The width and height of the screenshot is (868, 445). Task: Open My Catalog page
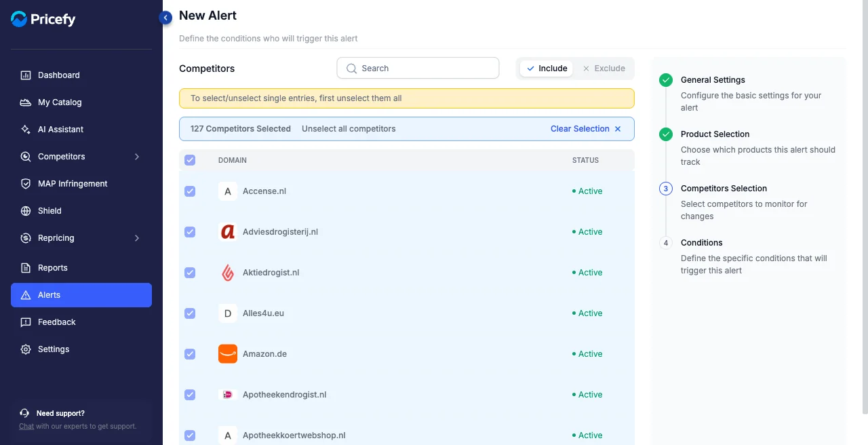[81, 102]
